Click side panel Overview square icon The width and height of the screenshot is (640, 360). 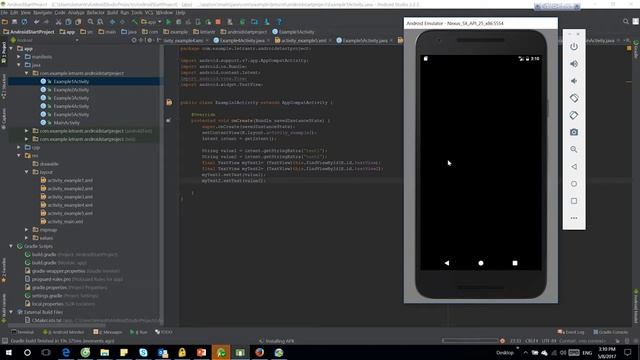click(574, 201)
